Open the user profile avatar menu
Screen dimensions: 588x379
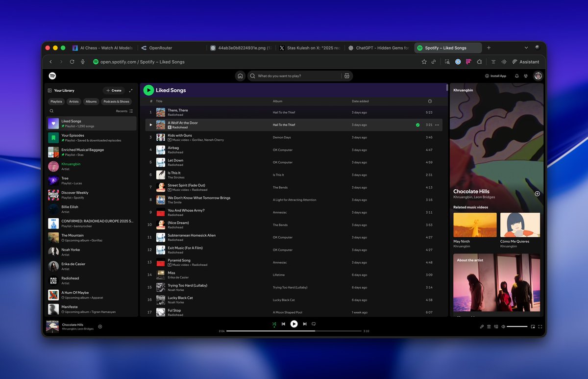[x=538, y=76]
